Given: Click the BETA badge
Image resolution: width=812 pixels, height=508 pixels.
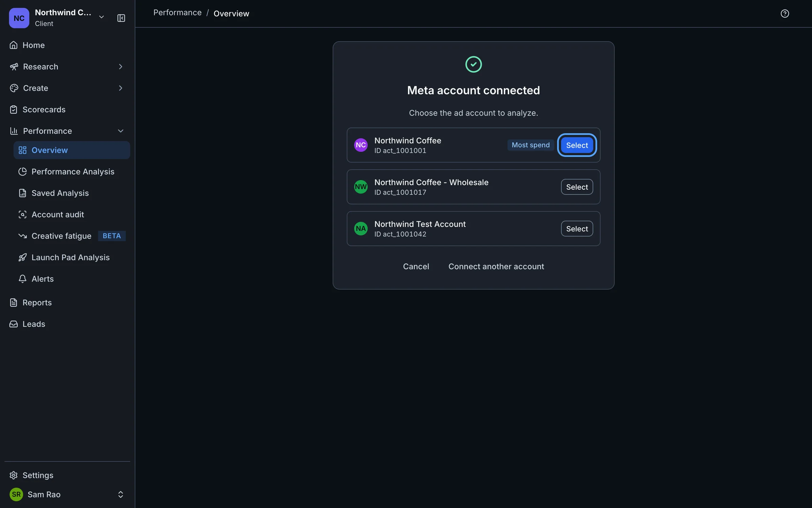Looking at the screenshot, I should 112,236.
